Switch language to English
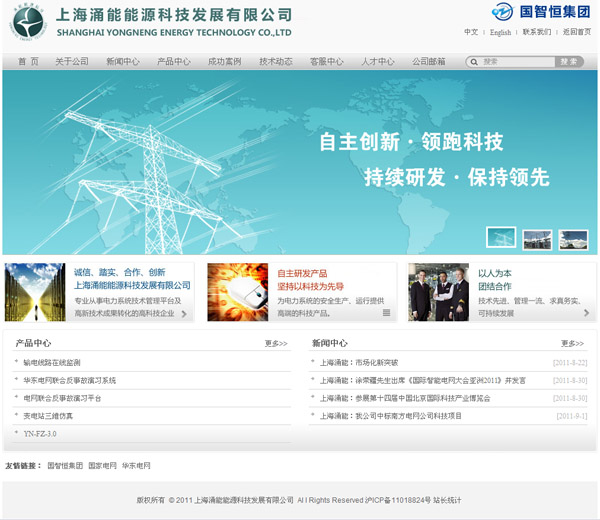This screenshot has width=600, height=520. [501, 33]
